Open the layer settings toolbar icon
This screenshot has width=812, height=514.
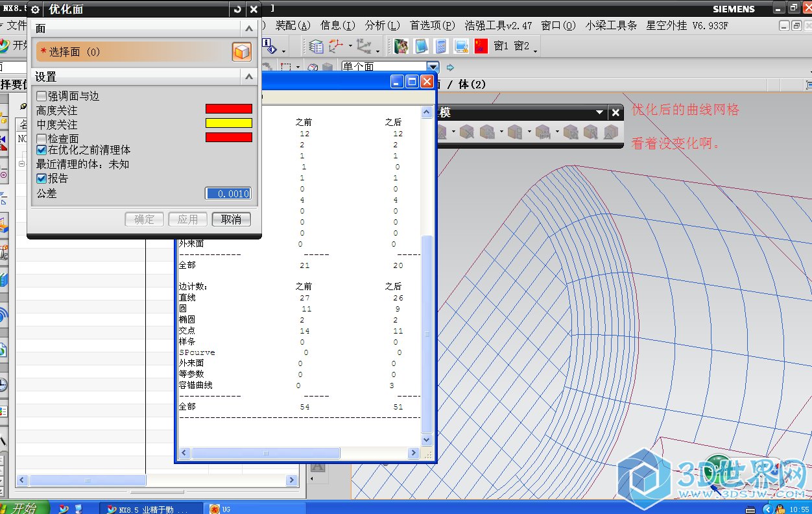click(316, 46)
